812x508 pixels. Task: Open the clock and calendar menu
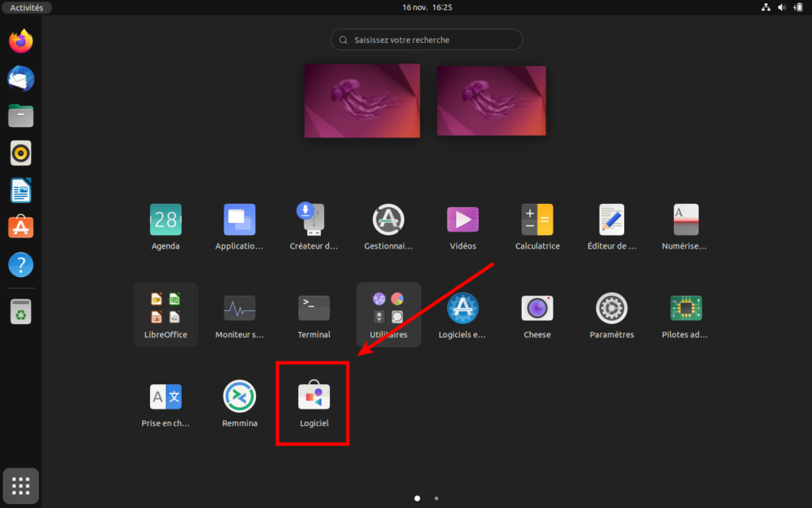[x=427, y=7]
